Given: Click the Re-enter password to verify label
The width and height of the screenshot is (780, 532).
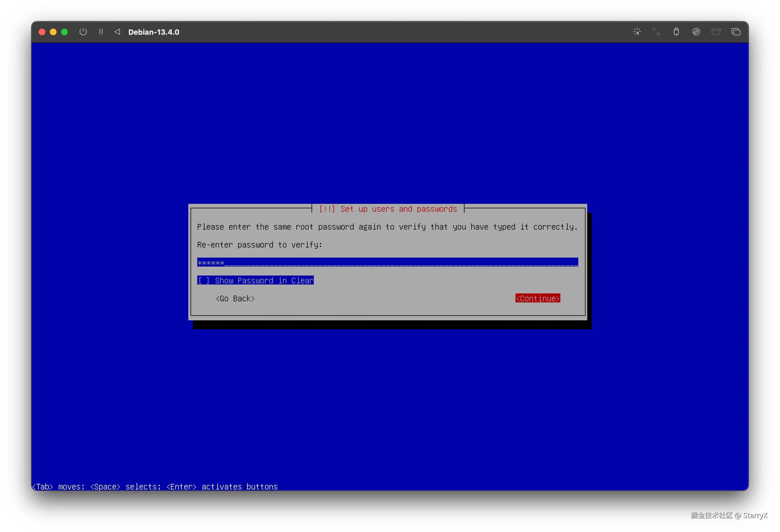Looking at the screenshot, I should point(259,245).
